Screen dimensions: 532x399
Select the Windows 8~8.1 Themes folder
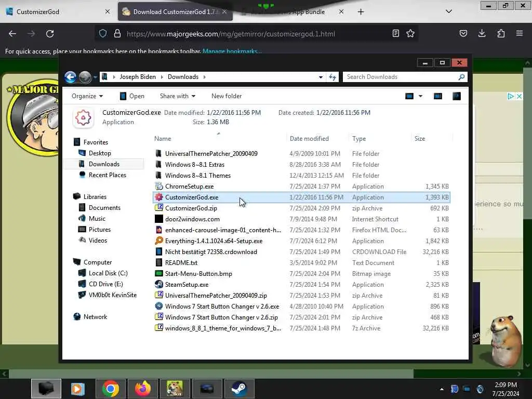(302, 176)
